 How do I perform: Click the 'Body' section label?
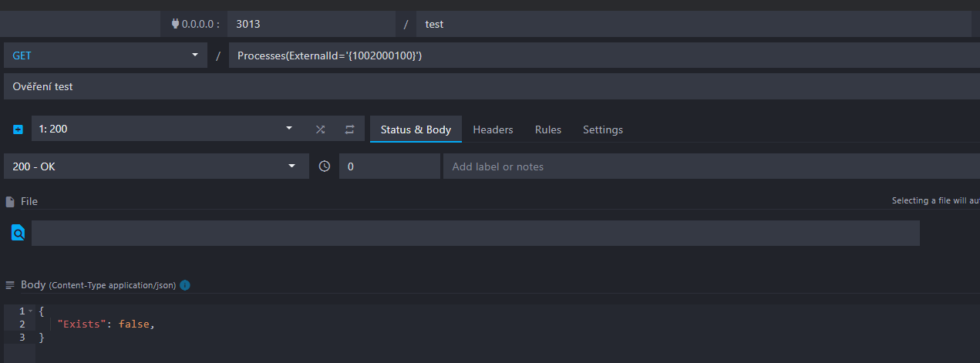pos(33,284)
